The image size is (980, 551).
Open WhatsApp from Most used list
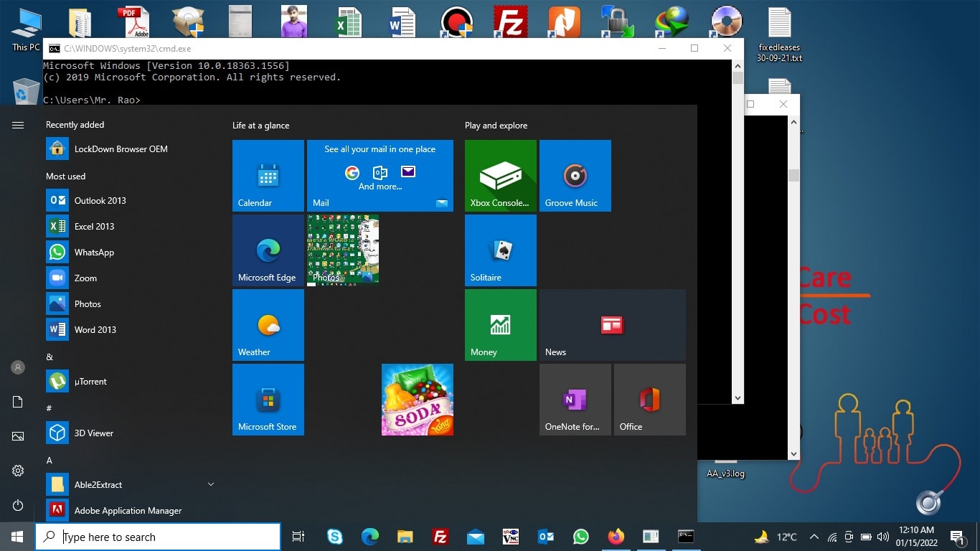click(94, 253)
